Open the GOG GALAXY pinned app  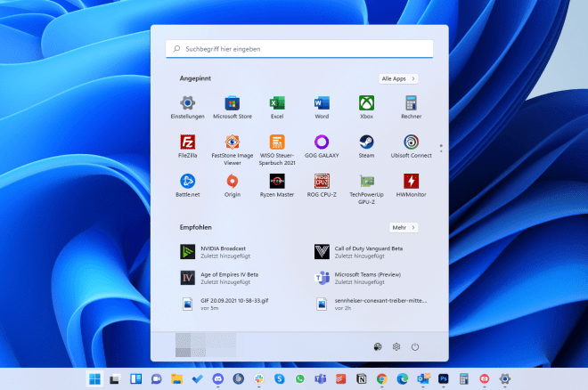[x=322, y=142]
